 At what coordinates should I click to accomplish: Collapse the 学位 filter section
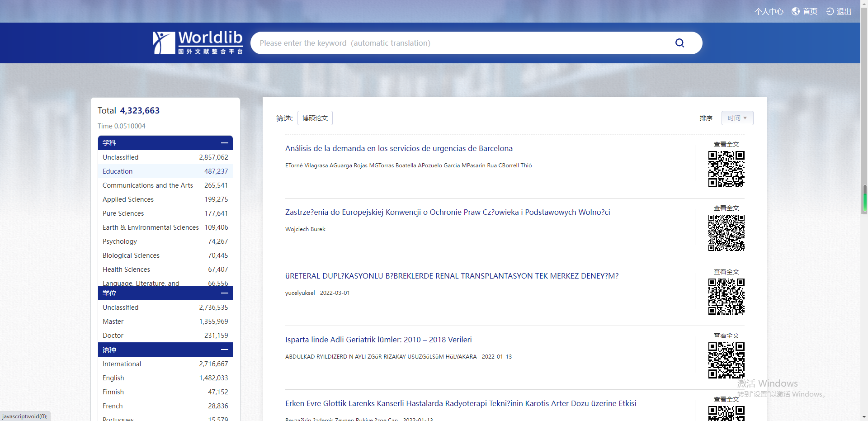coord(224,293)
